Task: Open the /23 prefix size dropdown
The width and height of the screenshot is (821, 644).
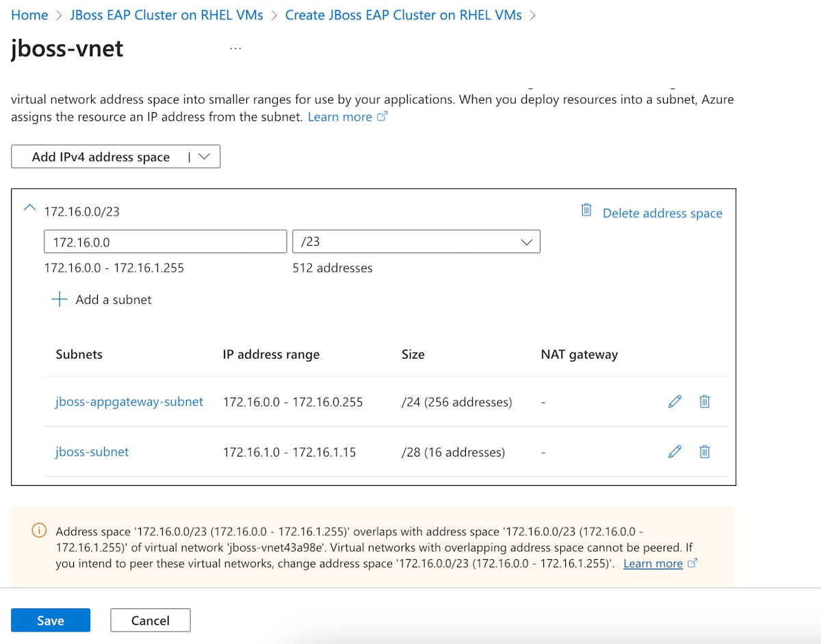Action: pyautogui.click(x=416, y=242)
